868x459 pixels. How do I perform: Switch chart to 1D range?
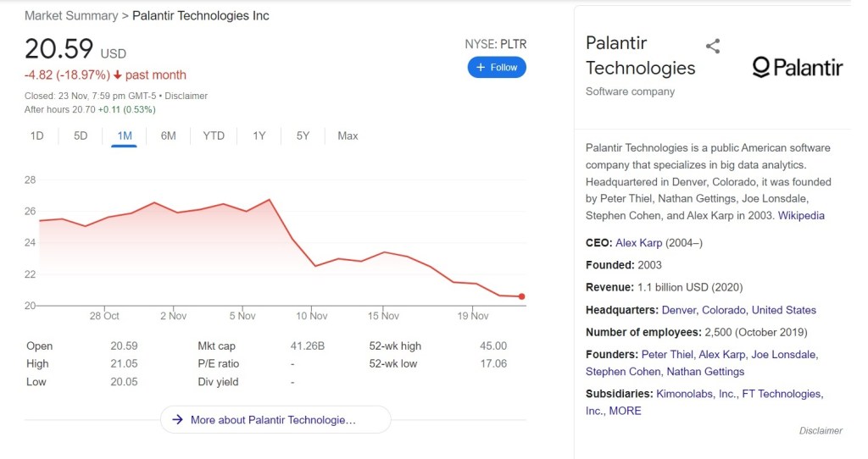(37, 135)
